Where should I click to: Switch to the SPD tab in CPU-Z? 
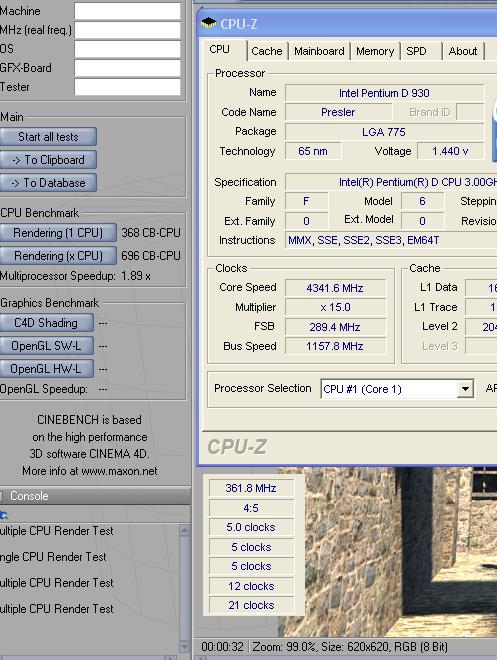(x=416, y=51)
